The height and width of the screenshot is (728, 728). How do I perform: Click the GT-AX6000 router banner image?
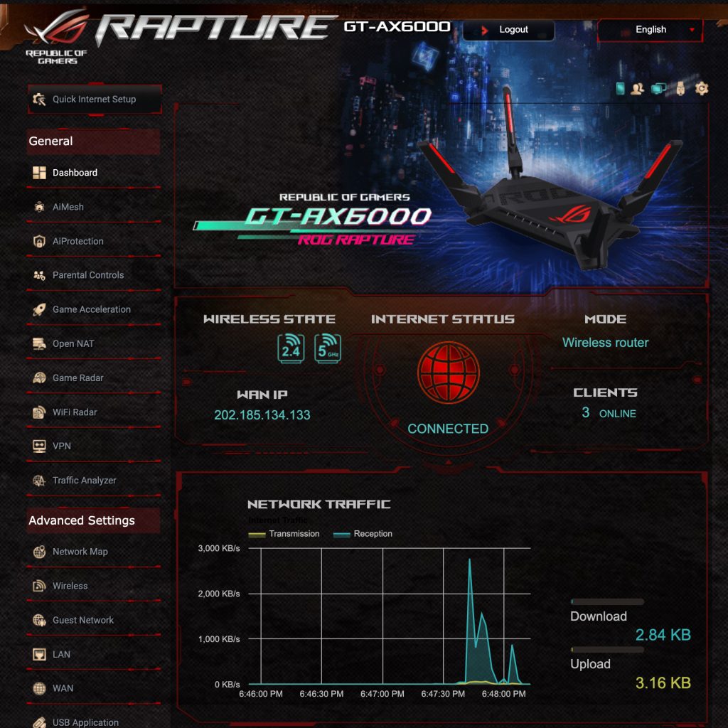tap(441, 195)
